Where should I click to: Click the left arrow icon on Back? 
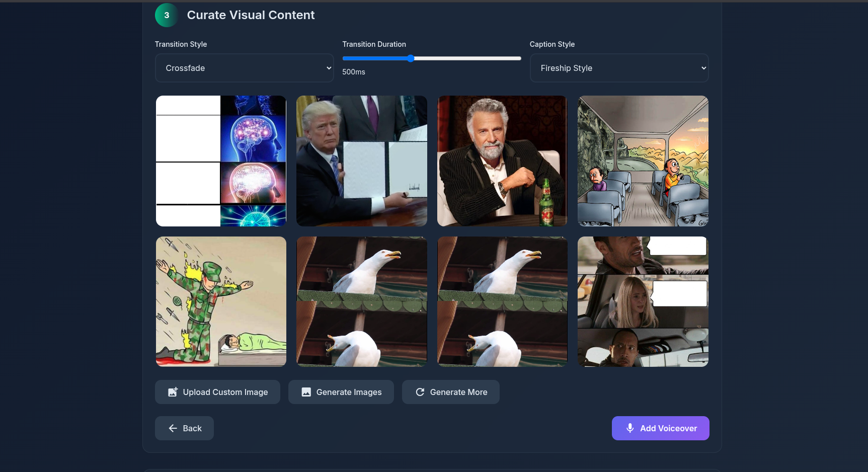point(173,428)
